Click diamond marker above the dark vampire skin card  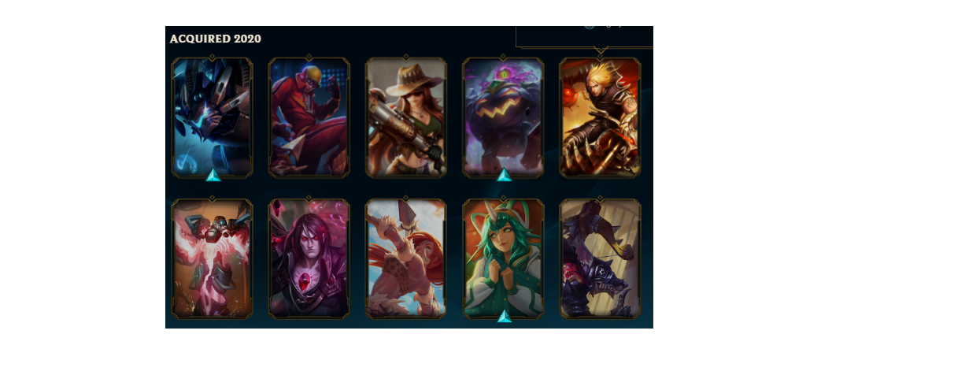point(309,199)
